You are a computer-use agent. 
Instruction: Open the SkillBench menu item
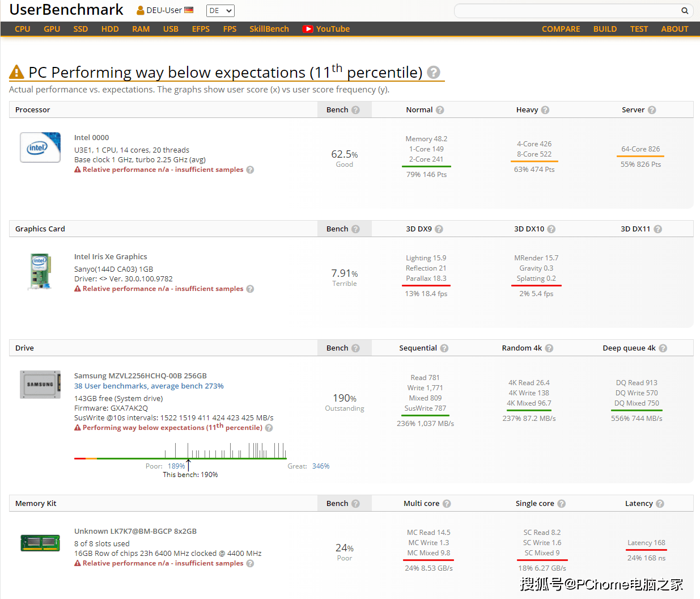tap(269, 29)
